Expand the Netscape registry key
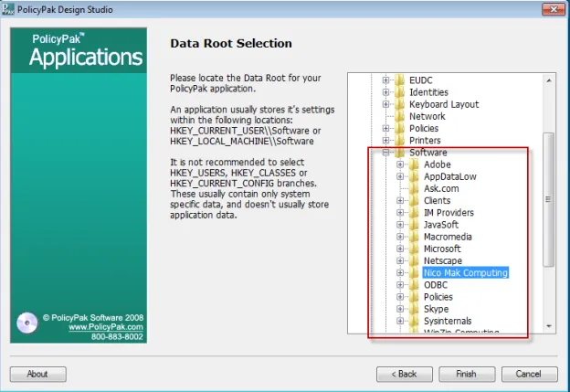This screenshot has height=392, width=570. (400, 260)
